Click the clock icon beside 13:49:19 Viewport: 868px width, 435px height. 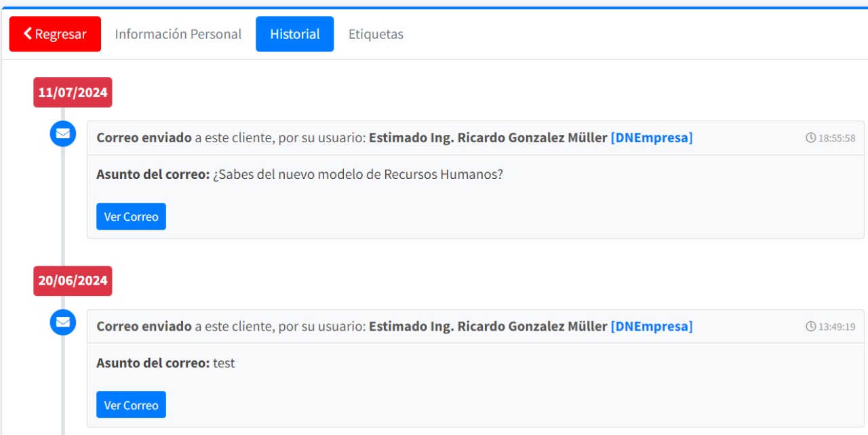810,327
